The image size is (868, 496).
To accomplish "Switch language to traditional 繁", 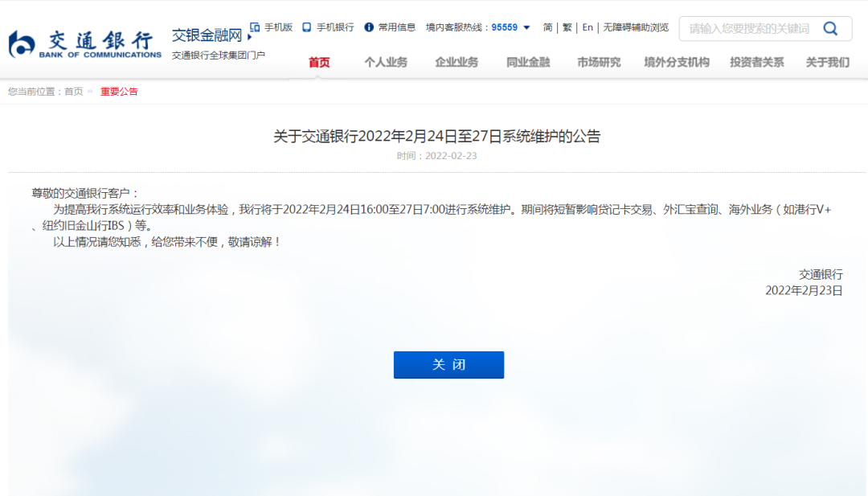I will [x=567, y=27].
